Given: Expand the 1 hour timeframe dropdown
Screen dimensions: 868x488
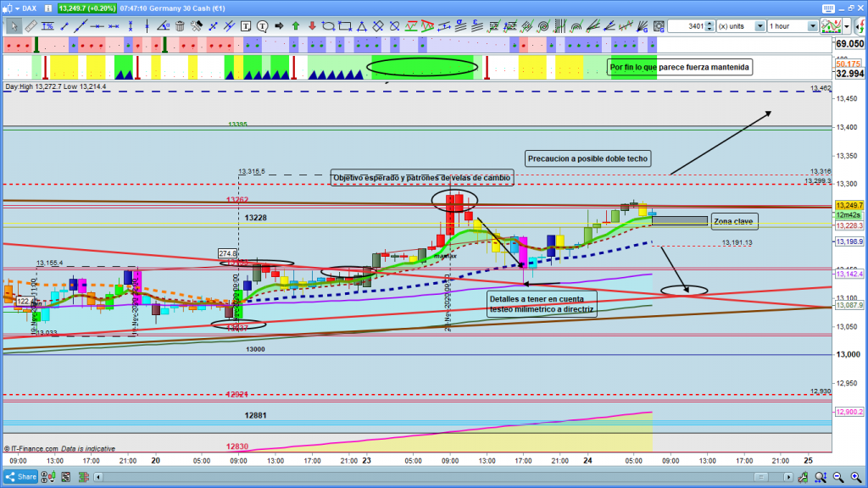Looking at the screenshot, I should pyautogui.click(x=812, y=26).
